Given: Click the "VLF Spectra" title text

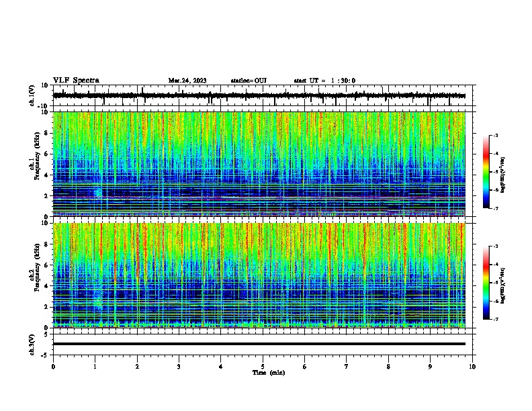Looking at the screenshot, I should coord(76,81).
